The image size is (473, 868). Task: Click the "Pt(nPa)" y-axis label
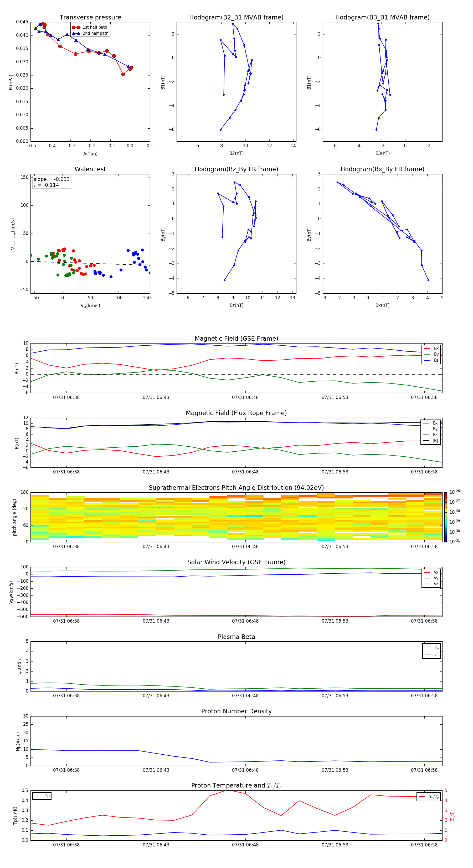coord(11,82)
